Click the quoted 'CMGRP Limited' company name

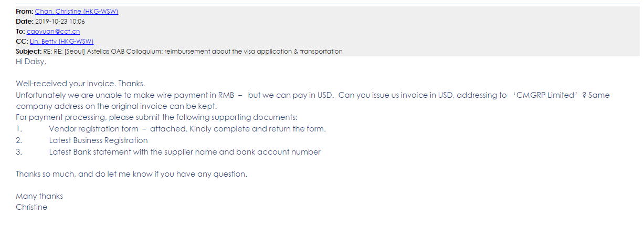(544, 95)
